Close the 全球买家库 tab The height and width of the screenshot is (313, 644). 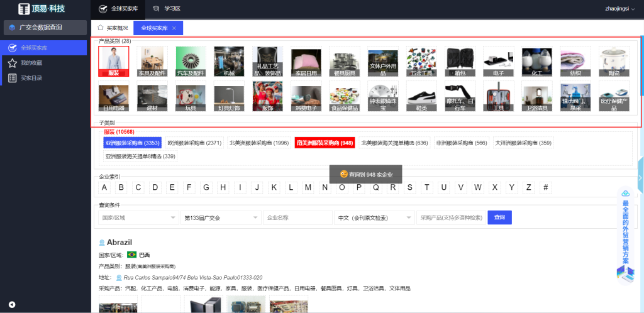click(174, 28)
